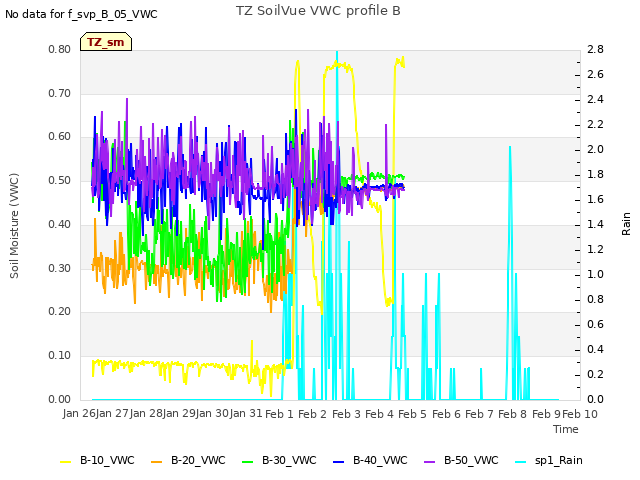Click the Soil Moisture (VWC) axis label
640x480 pixels.
point(14,226)
